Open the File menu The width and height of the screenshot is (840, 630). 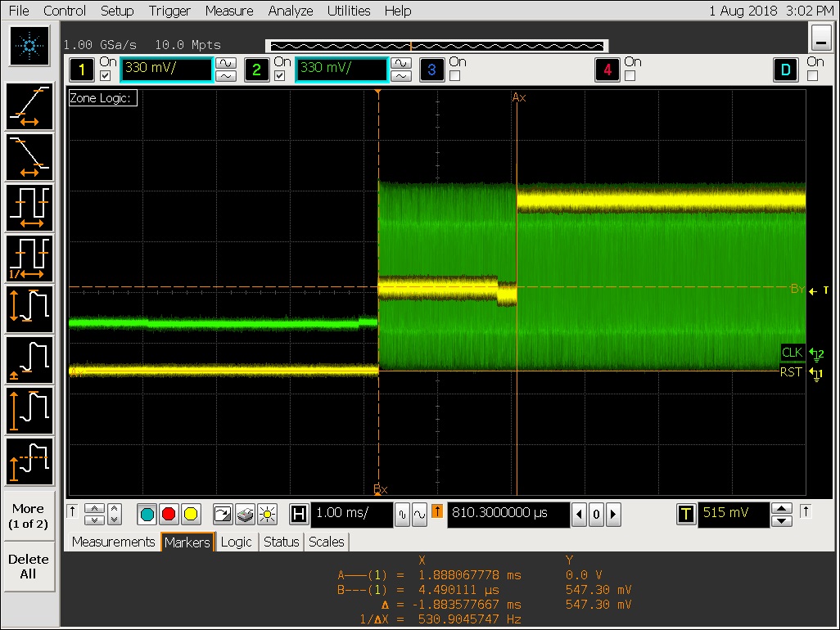(x=20, y=11)
